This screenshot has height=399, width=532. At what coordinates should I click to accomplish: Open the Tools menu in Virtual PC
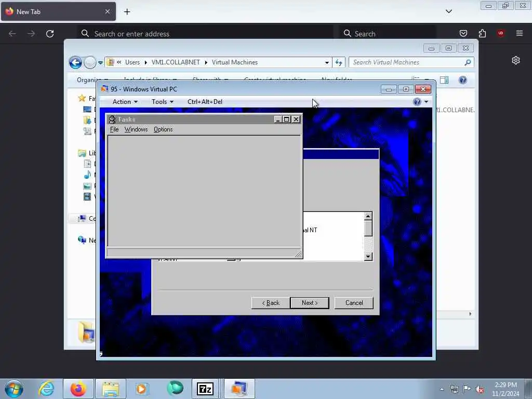point(162,102)
